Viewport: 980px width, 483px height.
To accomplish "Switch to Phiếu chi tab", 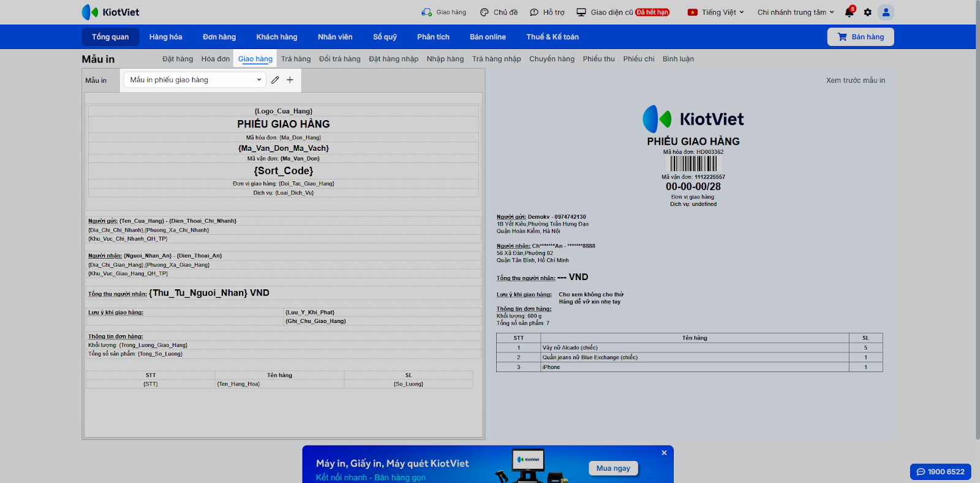I will click(639, 59).
